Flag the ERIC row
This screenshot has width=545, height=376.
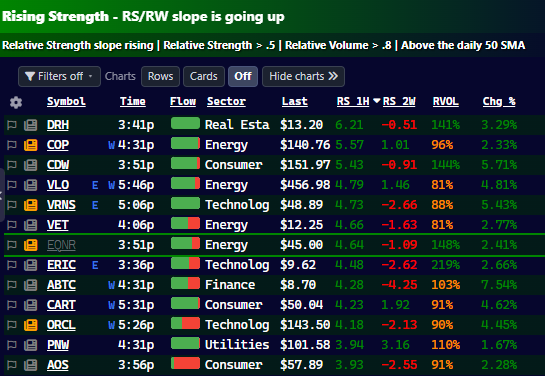pos(12,265)
